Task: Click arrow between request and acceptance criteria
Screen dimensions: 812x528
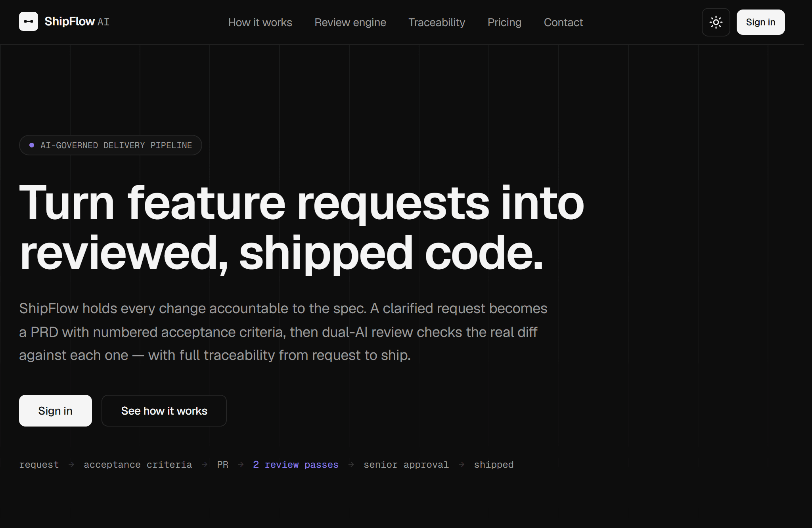Action: click(71, 464)
